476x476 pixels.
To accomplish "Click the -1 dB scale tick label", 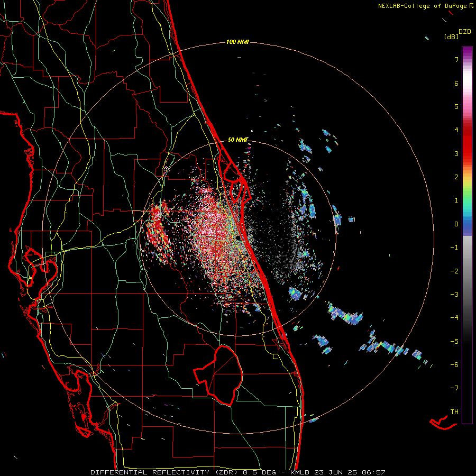I will coord(454,248).
